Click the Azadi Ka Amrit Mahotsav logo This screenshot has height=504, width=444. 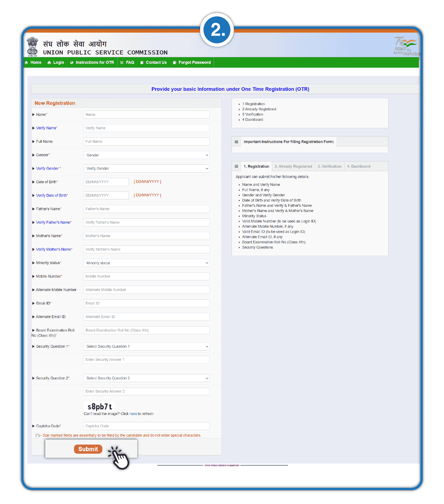[x=406, y=46]
